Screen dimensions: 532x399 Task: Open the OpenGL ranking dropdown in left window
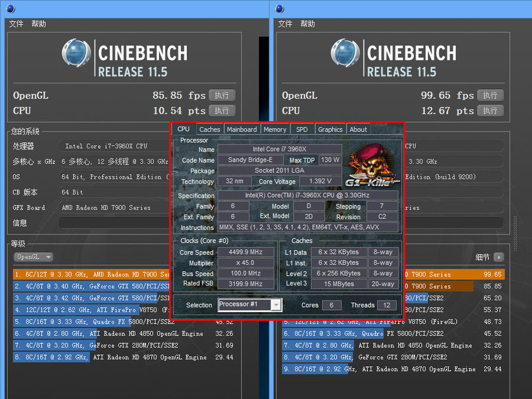[33, 257]
